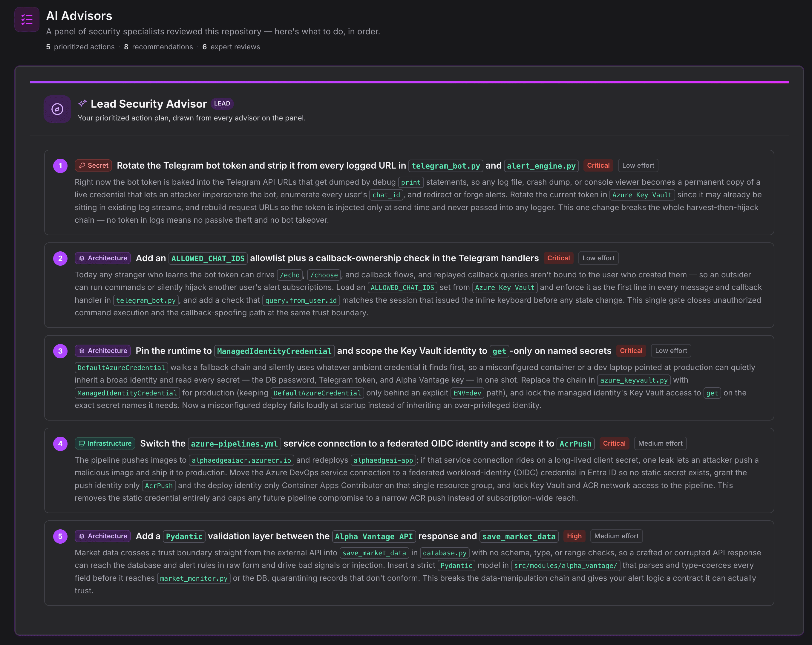Click the alphaedgeaiacr.azurecr.io code chip
Viewport: 812px width, 645px height.
[241, 460]
